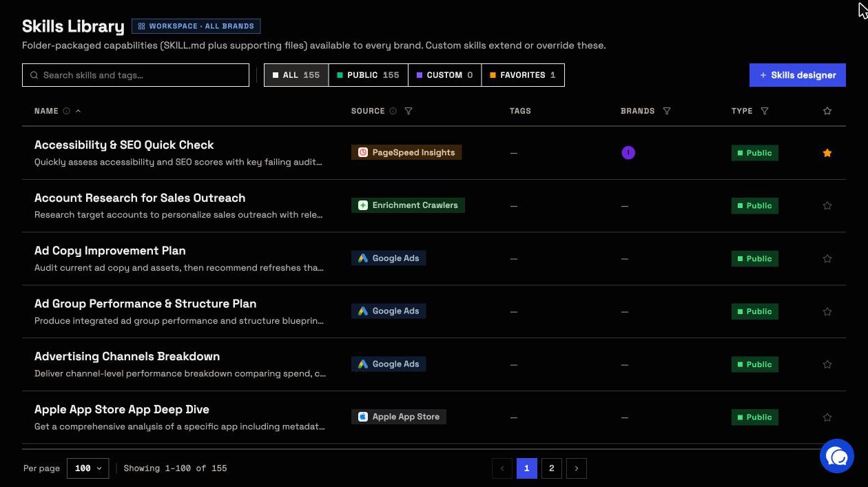
Task: Click the Public badge for Account Research row
Action: [755, 205]
